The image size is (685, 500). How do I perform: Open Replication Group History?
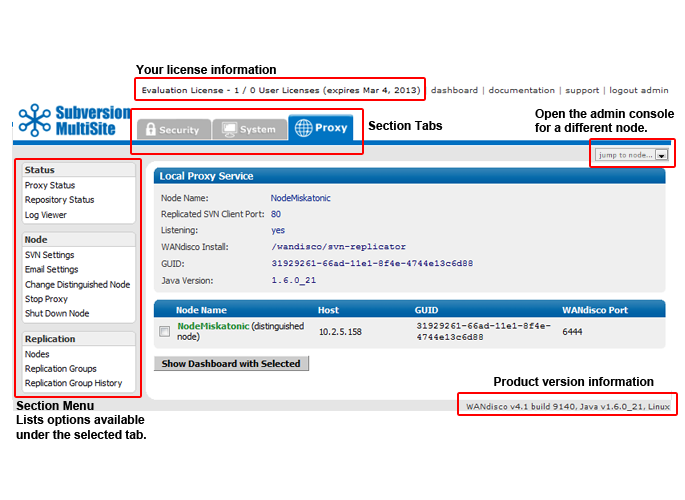pyautogui.click(x=73, y=383)
